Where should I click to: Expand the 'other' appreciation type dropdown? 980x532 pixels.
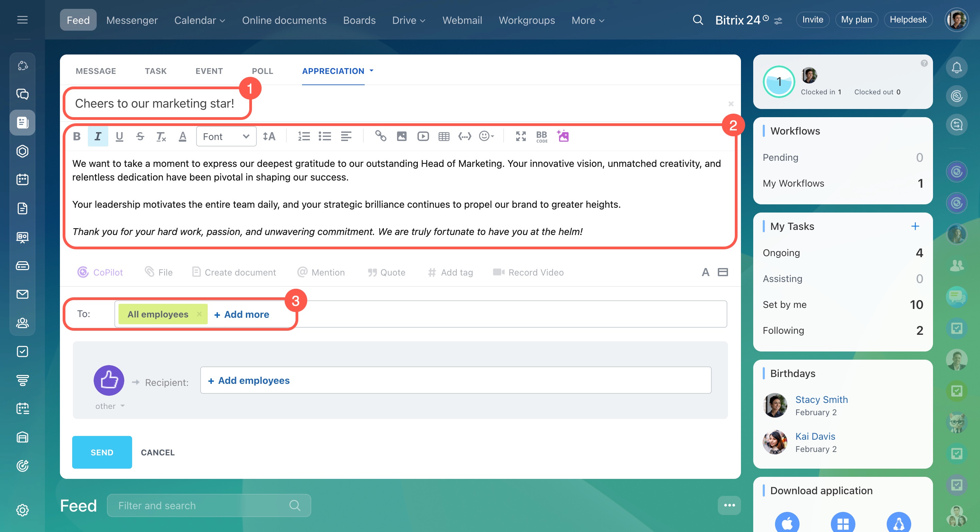tap(110, 406)
